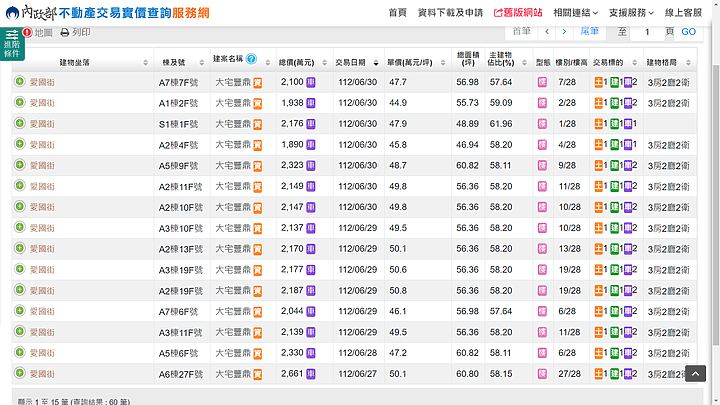Jump to last record with 尾筆

point(590,31)
